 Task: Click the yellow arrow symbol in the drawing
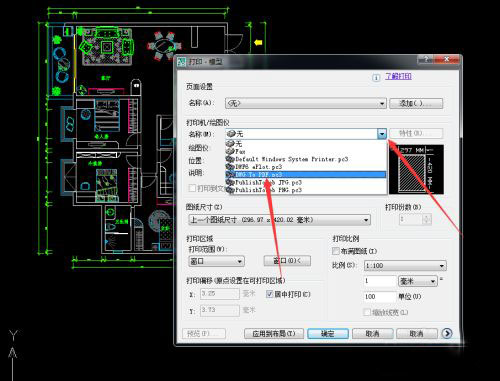coord(258,43)
